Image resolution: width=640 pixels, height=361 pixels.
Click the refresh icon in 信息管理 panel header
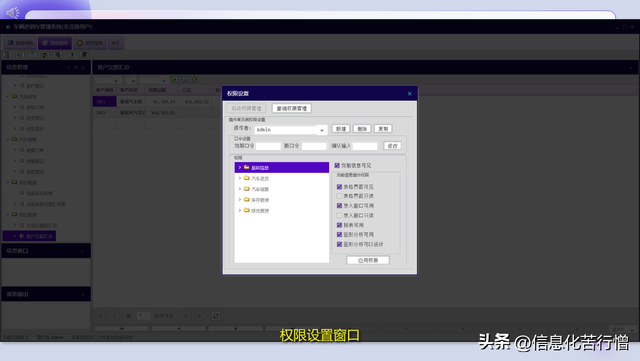click(83, 67)
